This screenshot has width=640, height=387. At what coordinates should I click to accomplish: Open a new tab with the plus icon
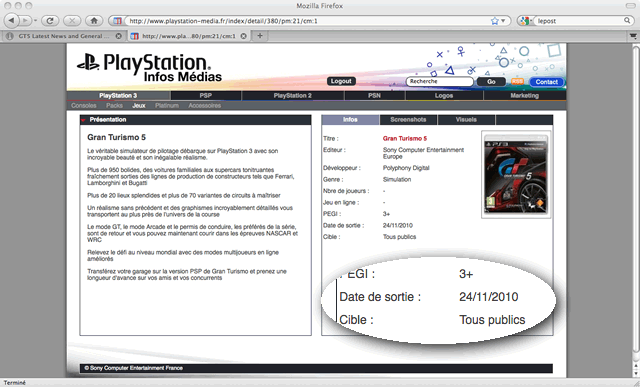[260, 36]
